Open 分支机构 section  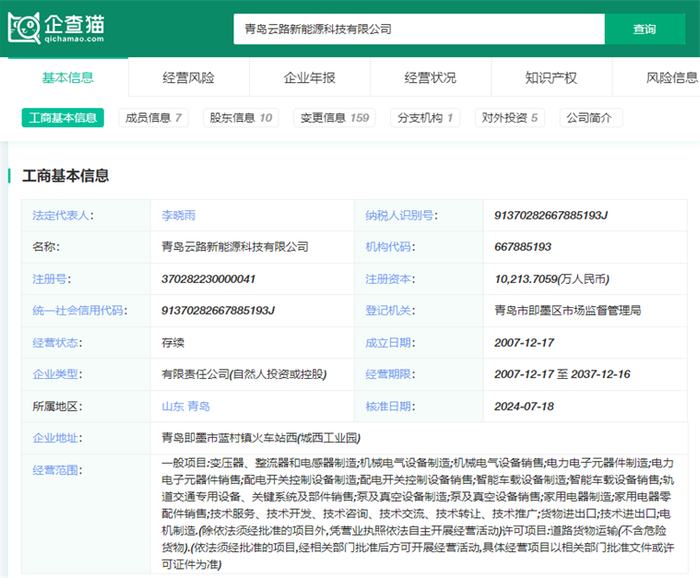pyautogui.click(x=425, y=118)
